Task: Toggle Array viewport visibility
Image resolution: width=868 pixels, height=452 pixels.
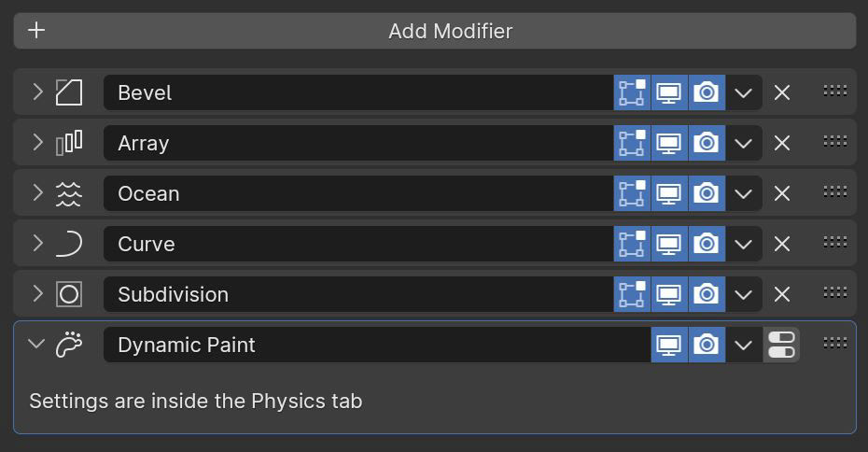Action: (x=669, y=143)
